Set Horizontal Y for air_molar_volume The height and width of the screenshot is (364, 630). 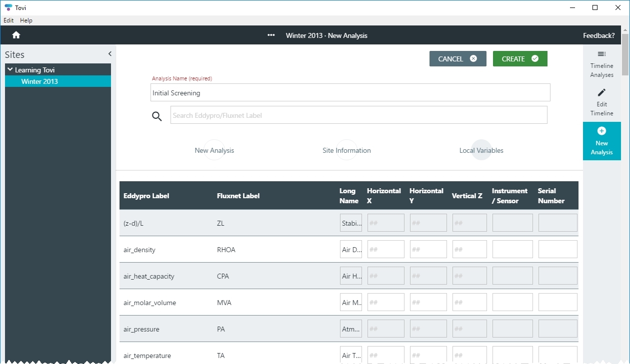(x=428, y=302)
